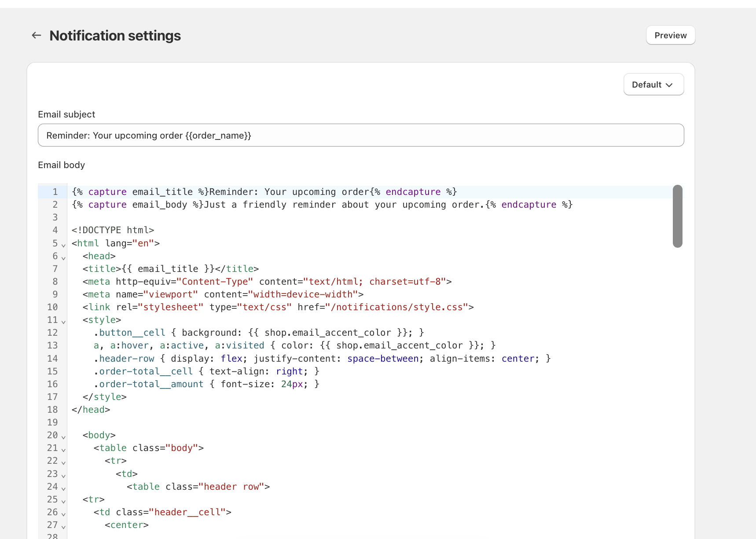This screenshot has height=539, width=756.
Task: Collapse the body tag fold on line 20
Action: click(x=63, y=437)
